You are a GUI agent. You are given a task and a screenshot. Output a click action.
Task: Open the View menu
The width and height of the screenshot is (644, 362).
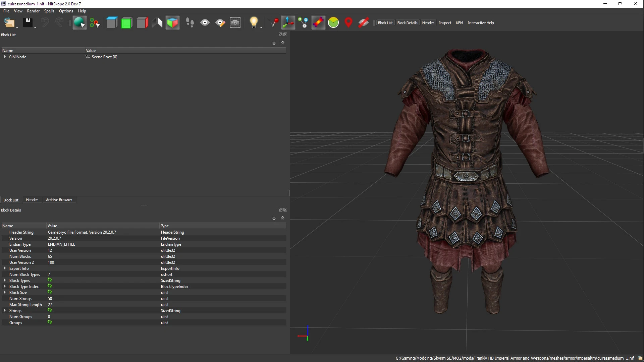pos(18,11)
